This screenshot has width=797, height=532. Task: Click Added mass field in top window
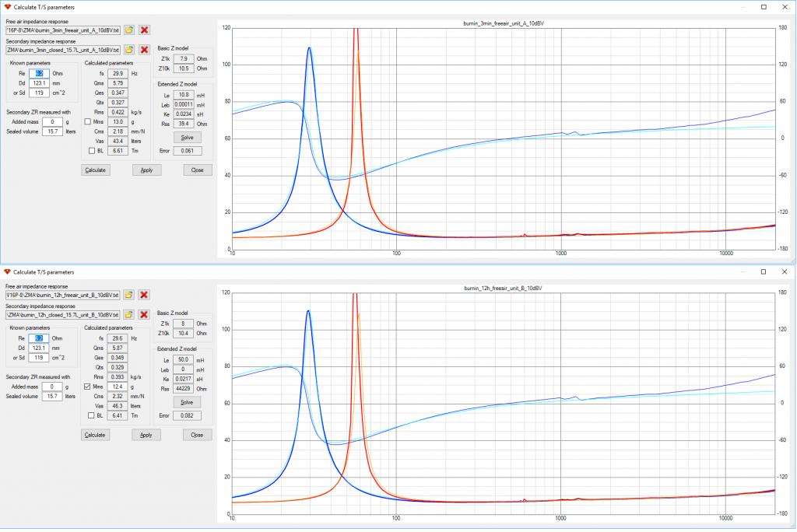52,122
